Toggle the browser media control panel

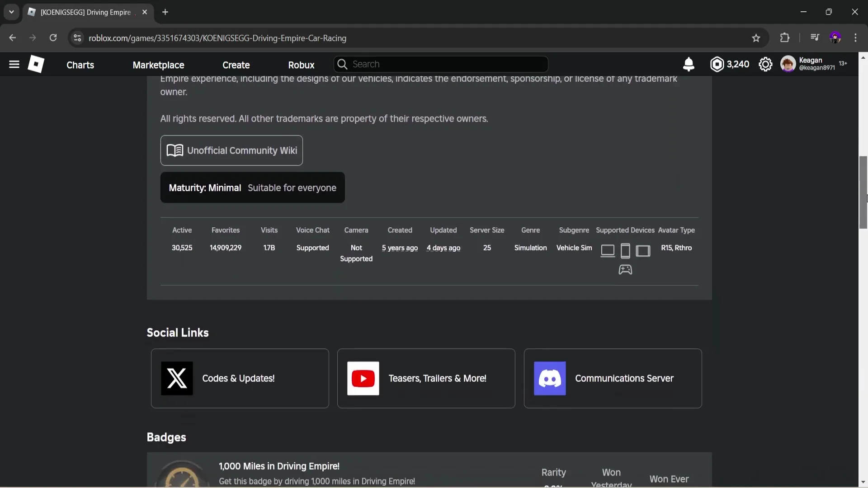[x=815, y=38]
